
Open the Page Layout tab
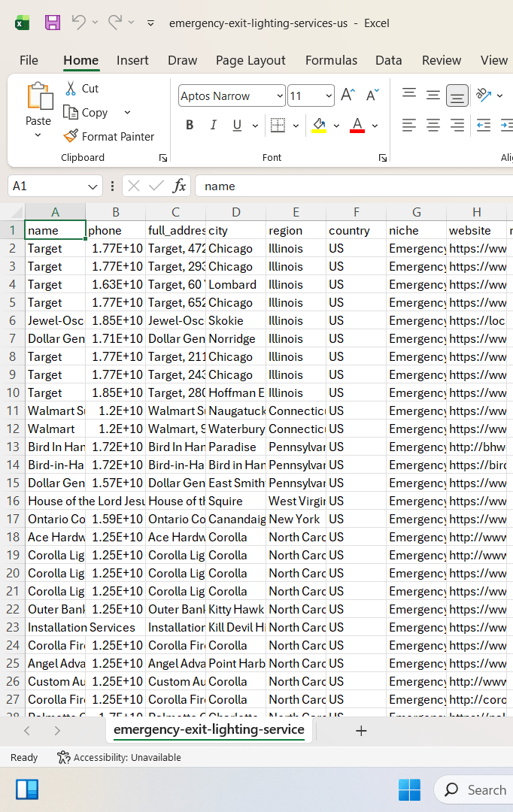(250, 61)
